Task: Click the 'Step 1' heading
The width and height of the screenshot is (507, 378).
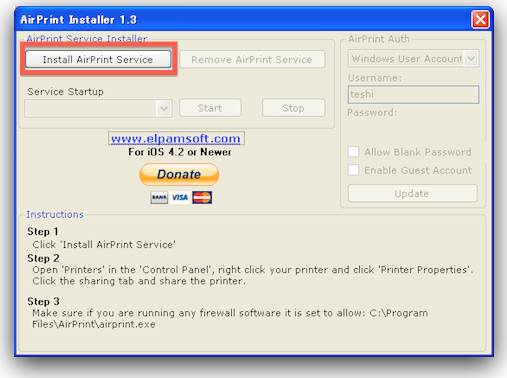Action: click(x=43, y=231)
